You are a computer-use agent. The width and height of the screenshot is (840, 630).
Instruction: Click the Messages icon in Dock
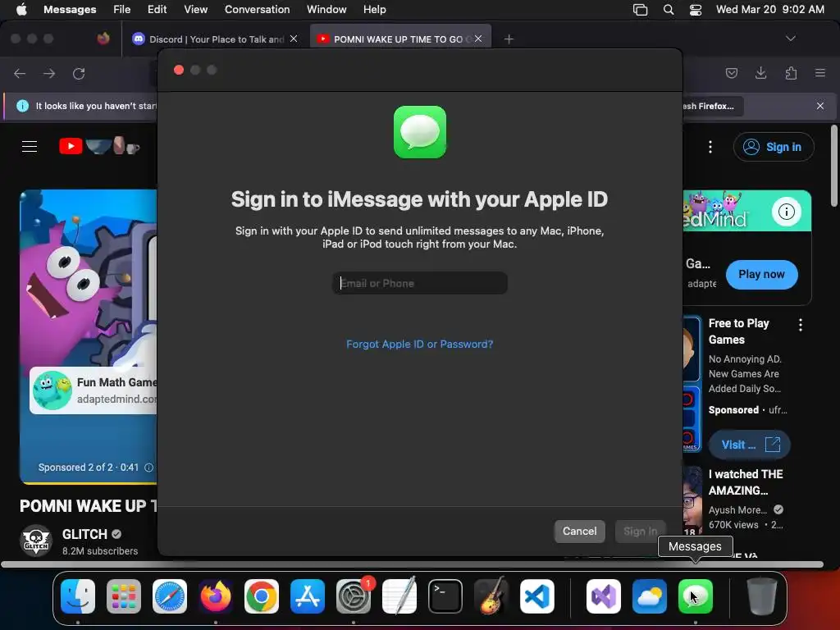pos(696,596)
